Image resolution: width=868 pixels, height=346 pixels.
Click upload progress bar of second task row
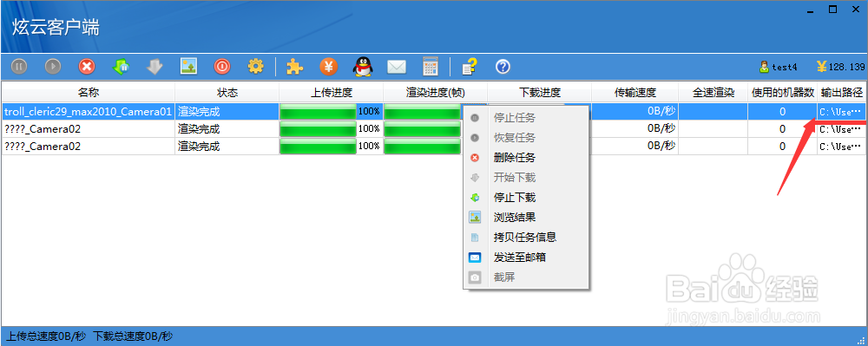tap(318, 129)
